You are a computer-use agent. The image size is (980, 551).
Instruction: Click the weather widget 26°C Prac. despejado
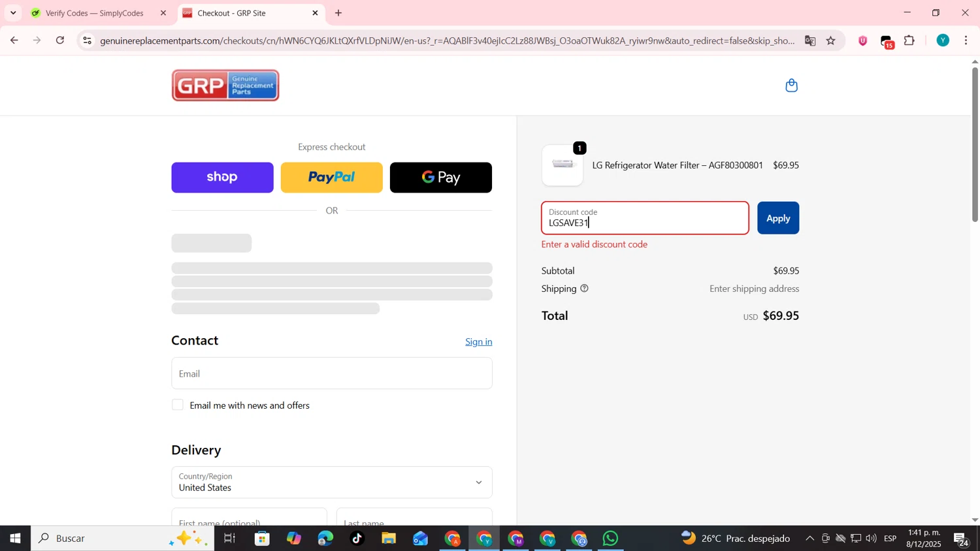coord(735,539)
